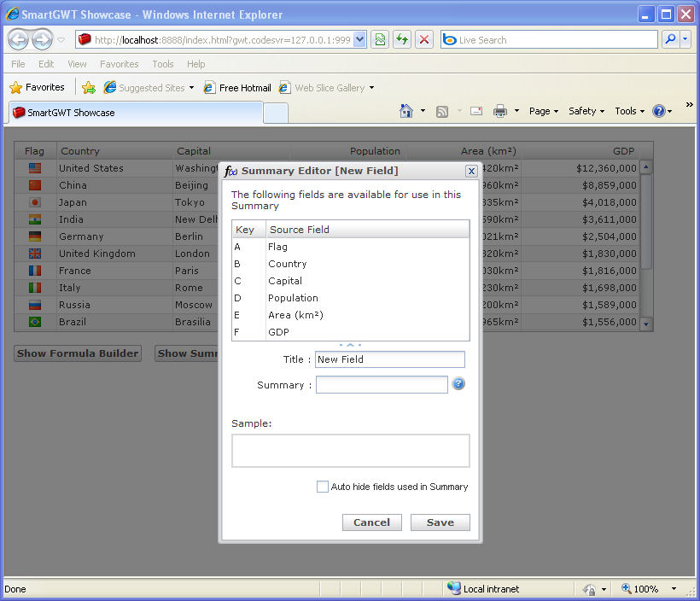This screenshot has width=700, height=601.
Task: Click the Brazil flag icon
Action: click(x=35, y=322)
